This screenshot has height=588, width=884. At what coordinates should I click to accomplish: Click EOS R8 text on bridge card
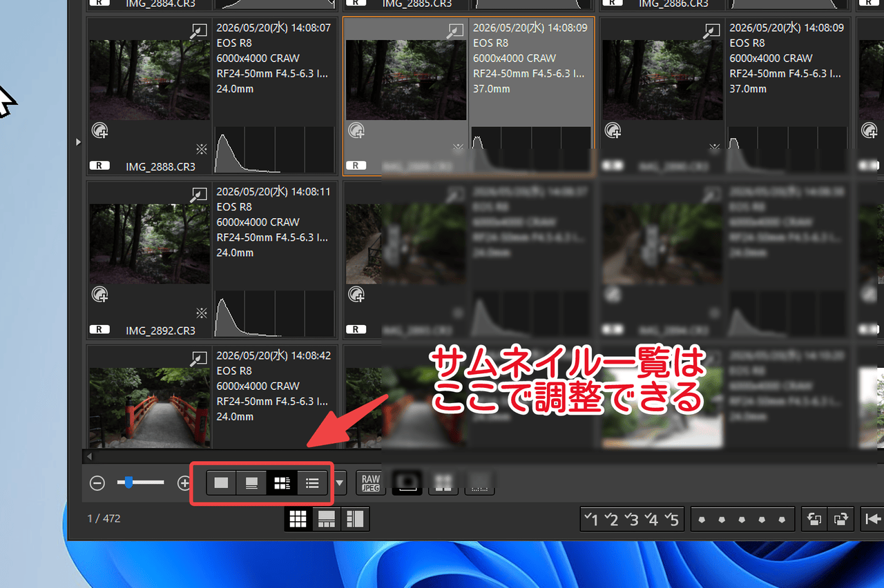[234, 371]
